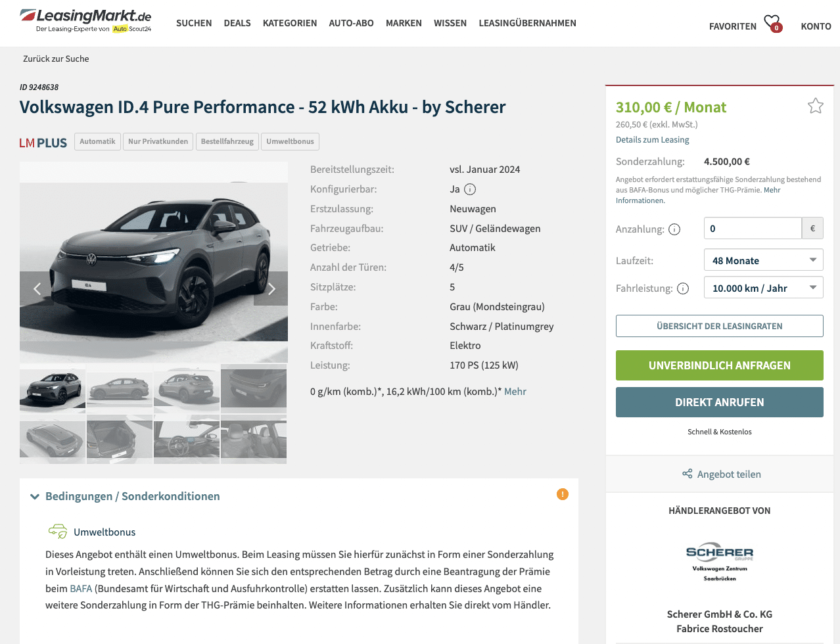
Task: Open the KONTO menu
Action: 816,26
